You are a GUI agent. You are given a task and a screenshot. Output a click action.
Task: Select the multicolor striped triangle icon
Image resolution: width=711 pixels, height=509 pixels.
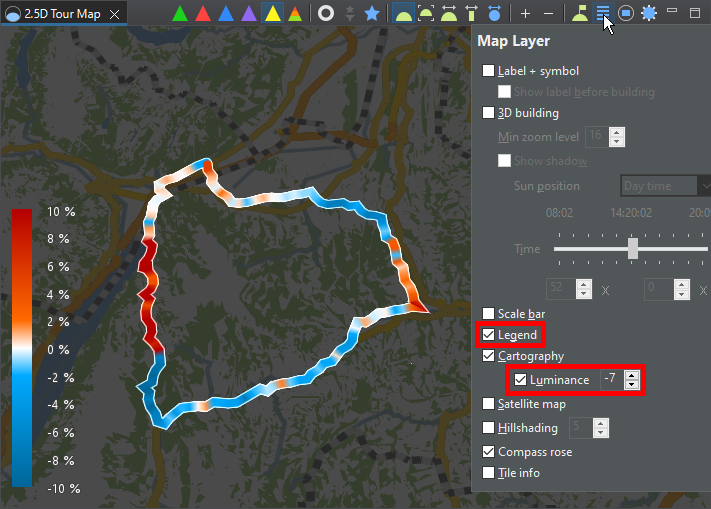[x=295, y=14]
